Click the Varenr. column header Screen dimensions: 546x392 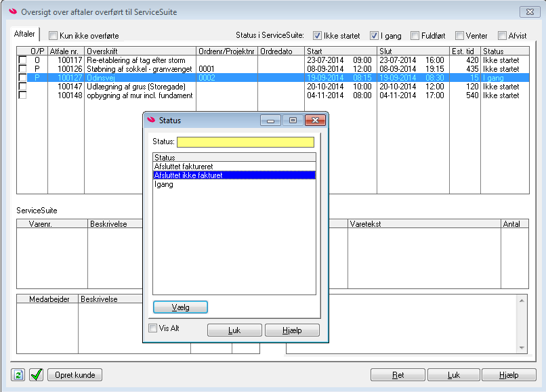coord(52,224)
